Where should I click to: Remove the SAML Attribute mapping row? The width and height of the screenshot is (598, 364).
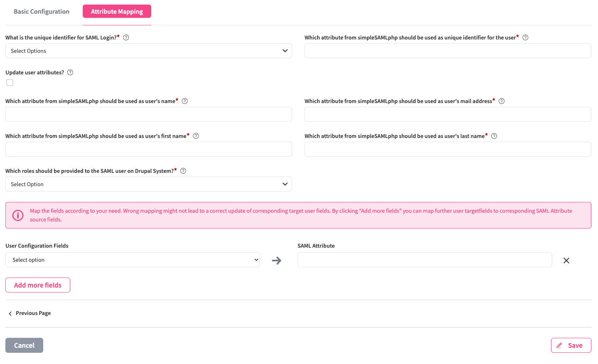566,261
